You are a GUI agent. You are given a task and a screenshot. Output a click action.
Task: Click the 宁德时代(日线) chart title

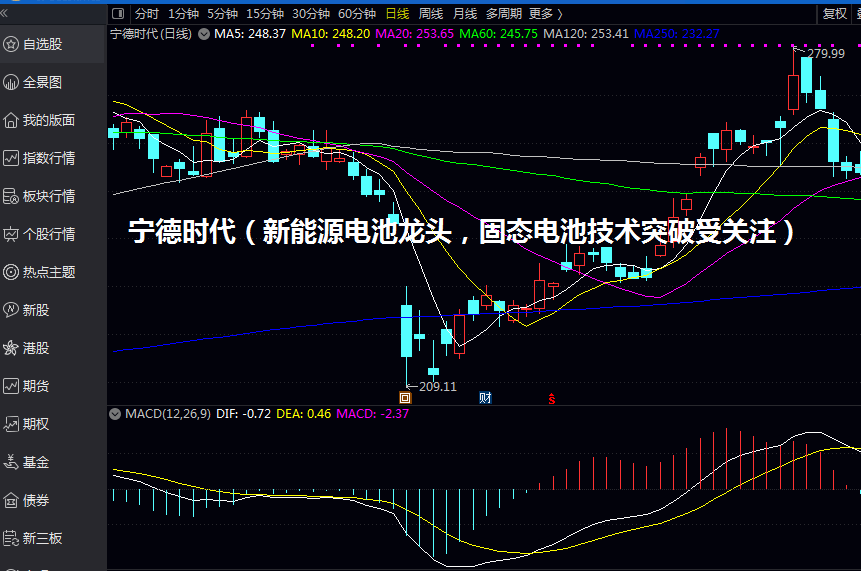(x=151, y=34)
